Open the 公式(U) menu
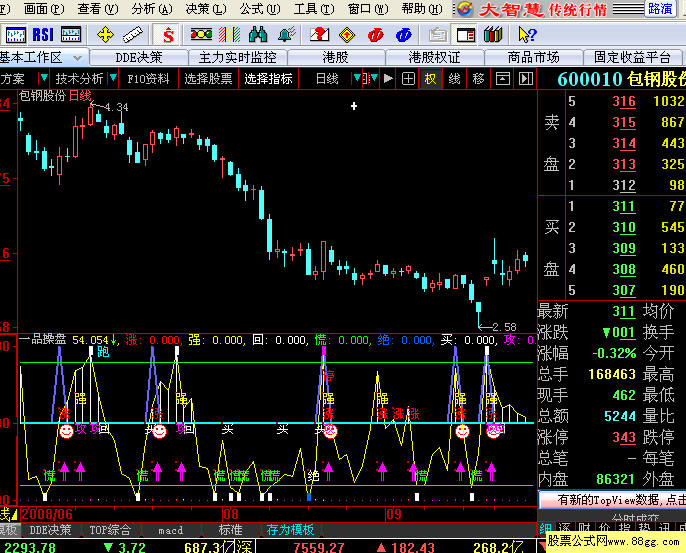 pos(260,9)
